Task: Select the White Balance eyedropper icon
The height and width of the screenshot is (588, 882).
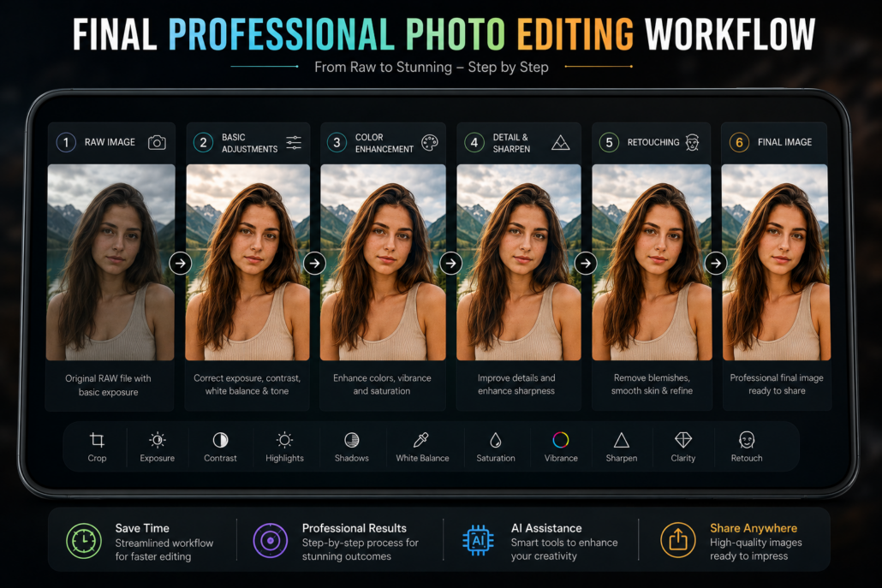Action: pos(421,440)
